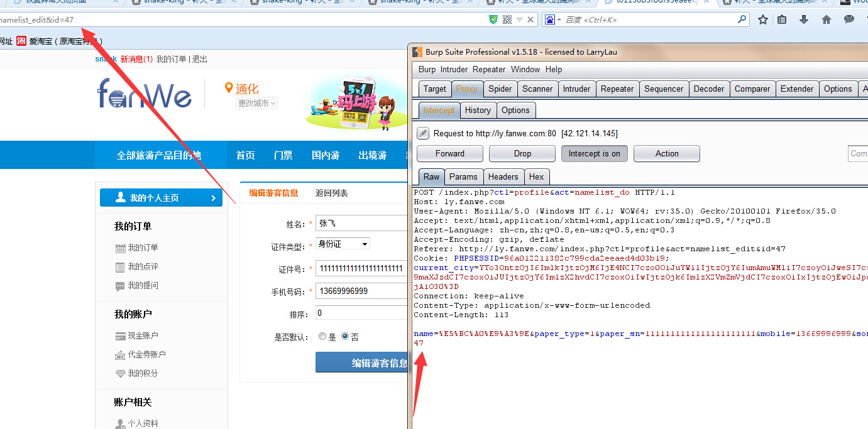This screenshot has height=429, width=868.
Task: Click the Drop button in Burp
Action: click(522, 154)
